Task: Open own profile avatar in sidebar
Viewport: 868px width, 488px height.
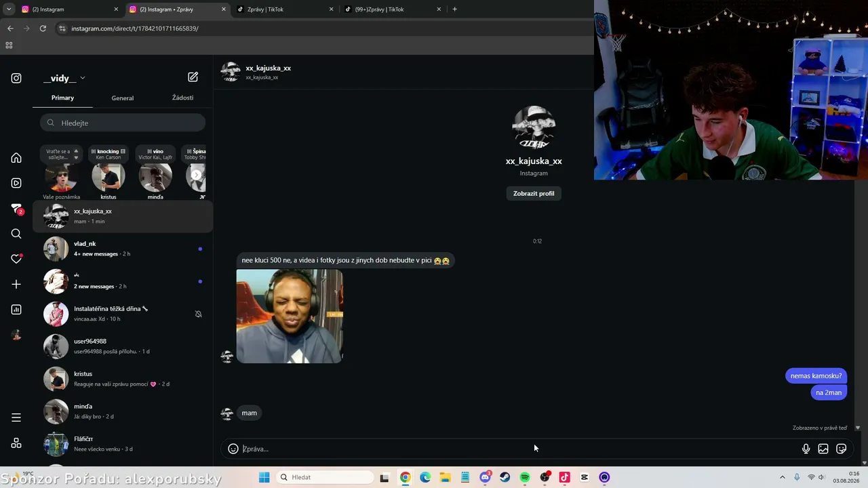Action: tap(16, 335)
